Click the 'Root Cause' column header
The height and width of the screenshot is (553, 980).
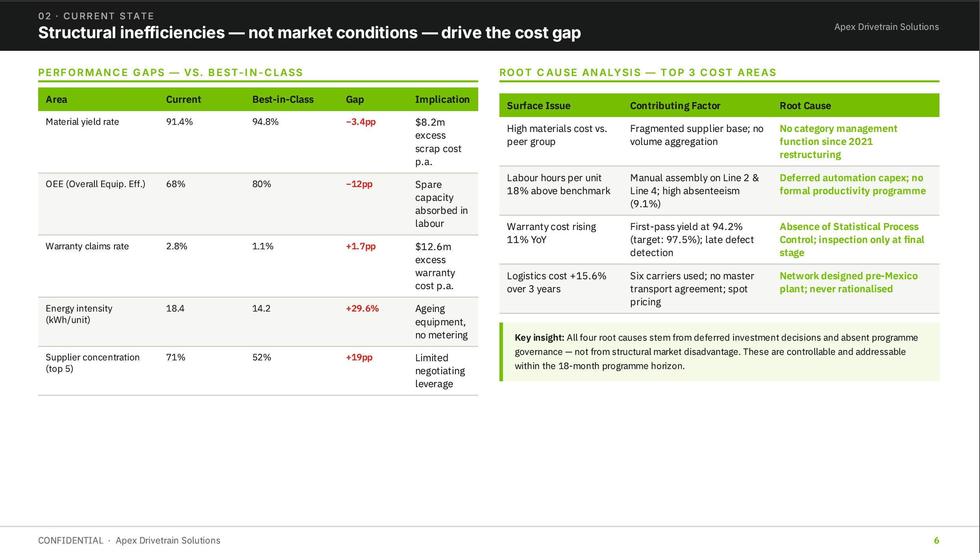tap(805, 106)
